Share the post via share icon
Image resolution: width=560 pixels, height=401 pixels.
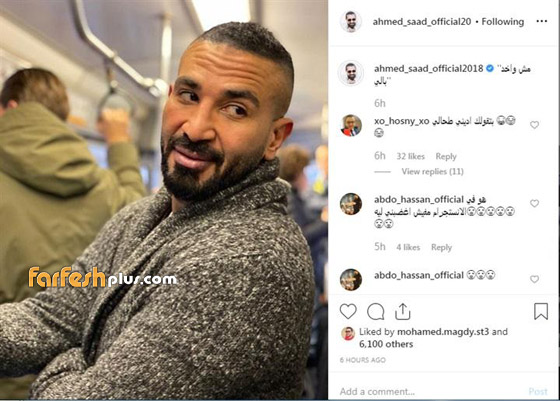point(402,311)
